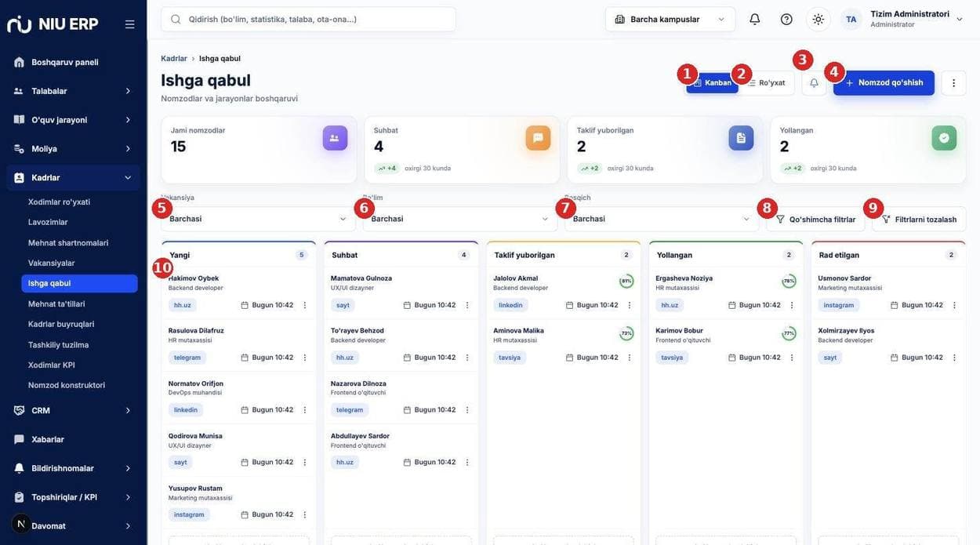Expand the Talabalar sidebar section

tap(74, 91)
